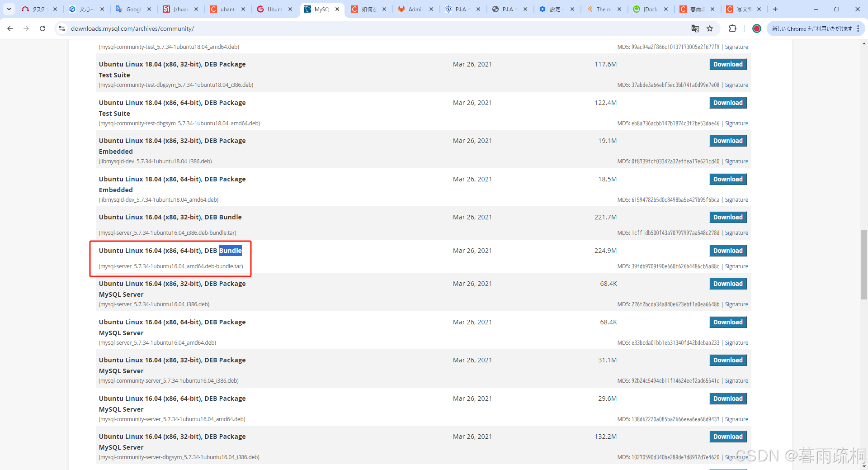Close the 如何在 tab

point(384,9)
